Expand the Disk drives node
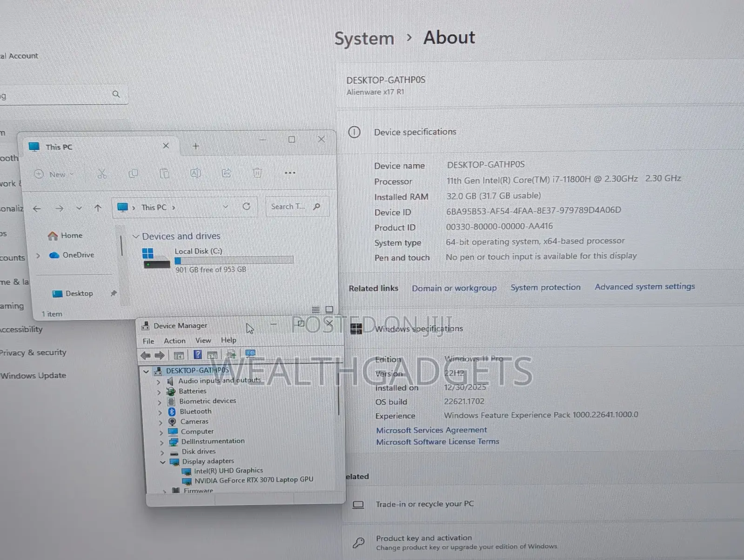This screenshot has width=744, height=560. coord(162,452)
